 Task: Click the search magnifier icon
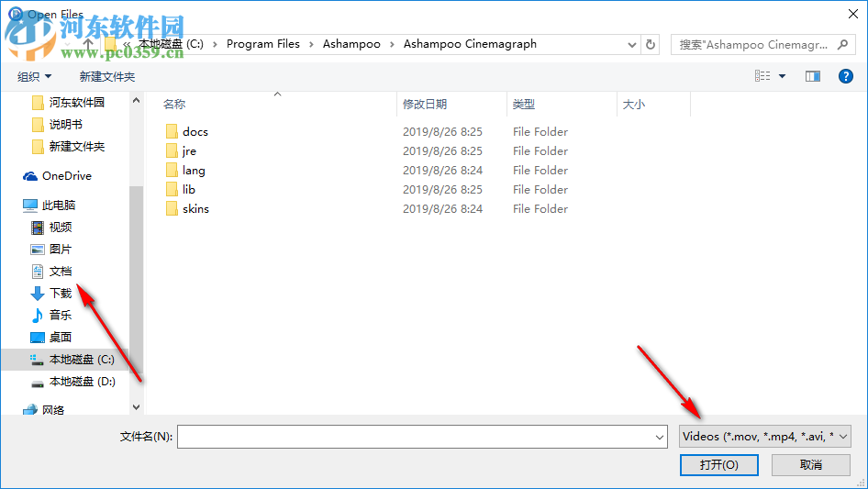[x=842, y=44]
